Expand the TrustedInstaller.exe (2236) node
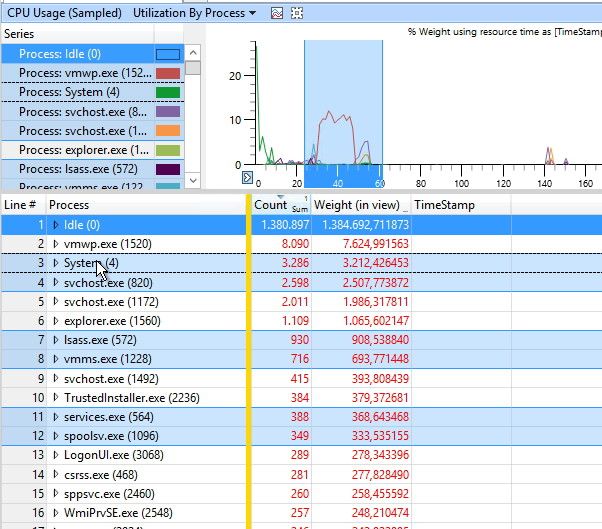This screenshot has height=529, width=602. 55,397
